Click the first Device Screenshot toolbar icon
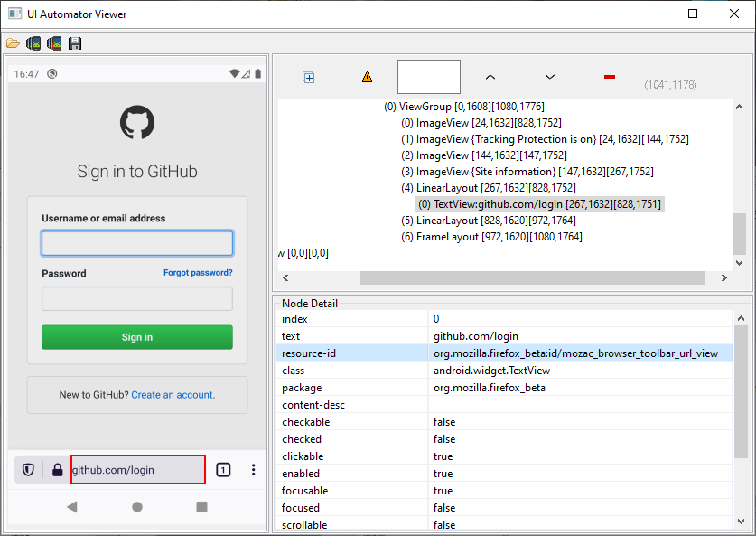Viewport: 756px width, 536px height. pyautogui.click(x=33, y=43)
